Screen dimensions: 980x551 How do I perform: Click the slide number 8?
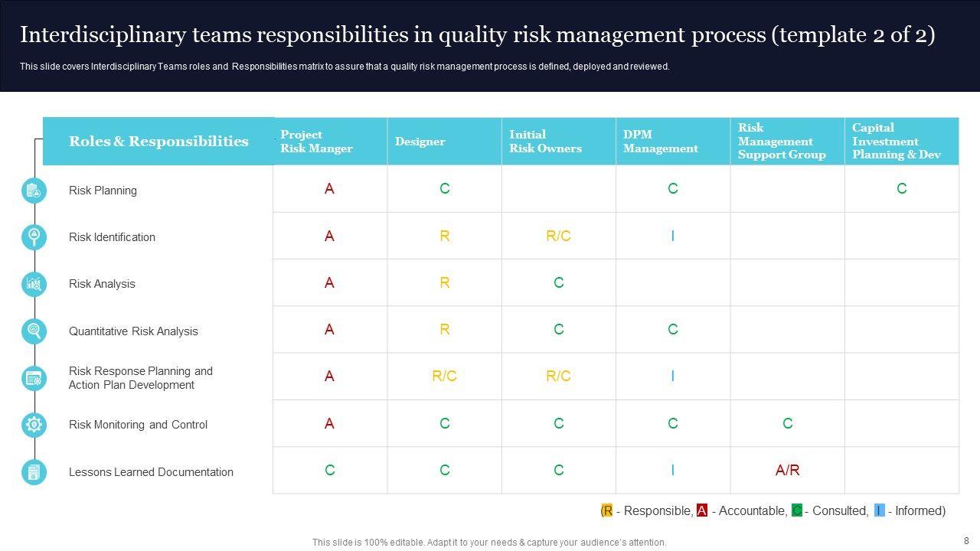pyautogui.click(x=966, y=540)
